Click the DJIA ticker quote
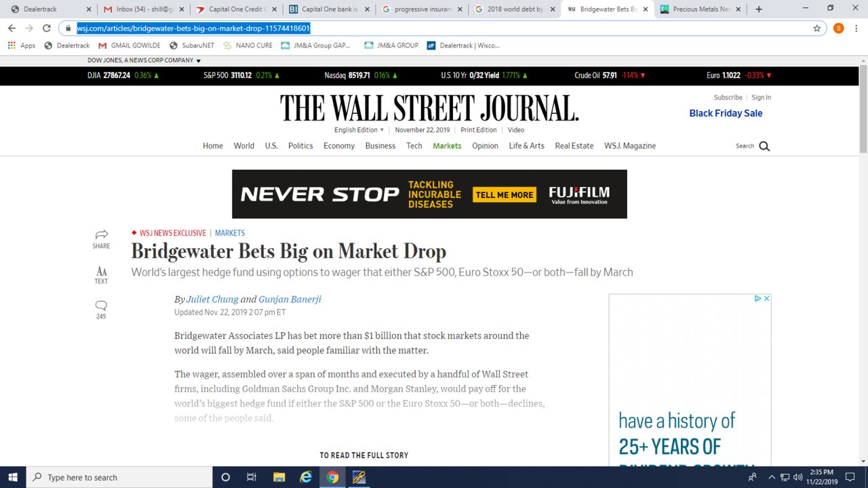Screen dimensions: 868x488 [x=123, y=75]
